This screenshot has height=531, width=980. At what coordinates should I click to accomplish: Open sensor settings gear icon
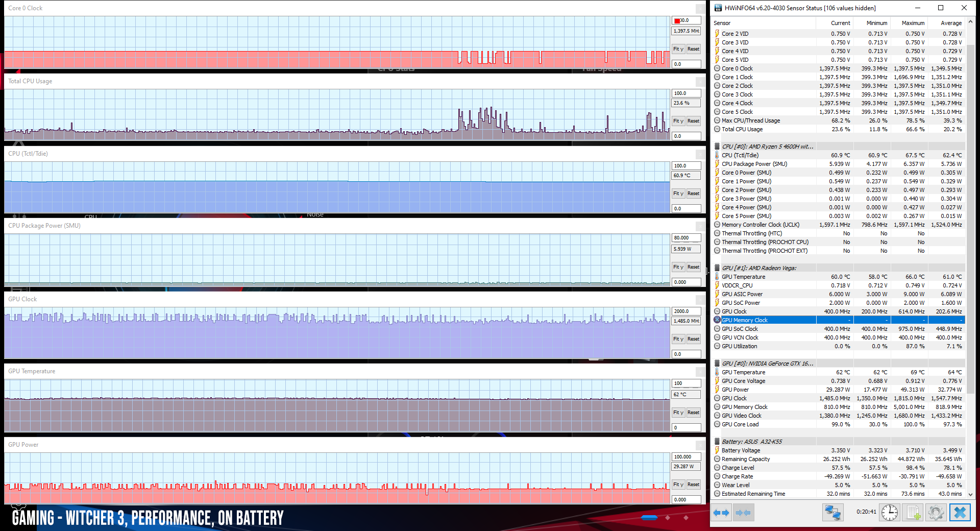936,513
